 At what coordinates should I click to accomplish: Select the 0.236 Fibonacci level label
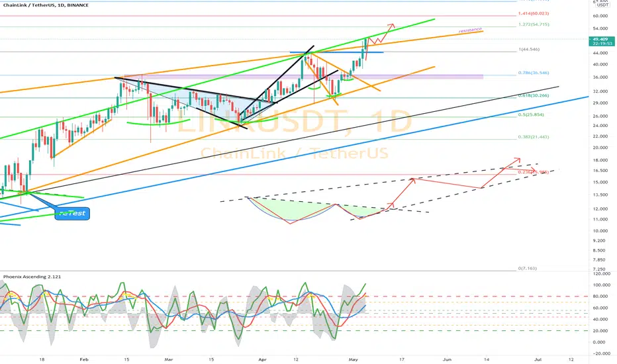tap(534, 172)
